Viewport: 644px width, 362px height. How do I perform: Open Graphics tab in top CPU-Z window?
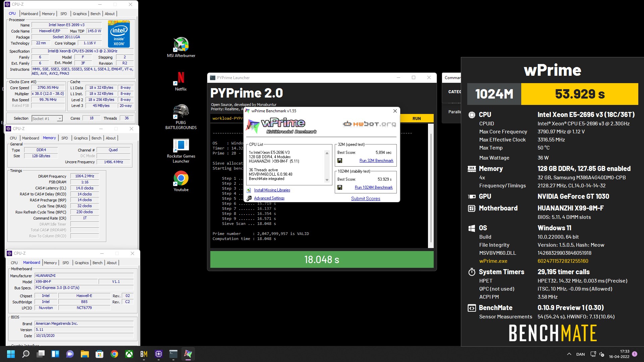tap(80, 14)
